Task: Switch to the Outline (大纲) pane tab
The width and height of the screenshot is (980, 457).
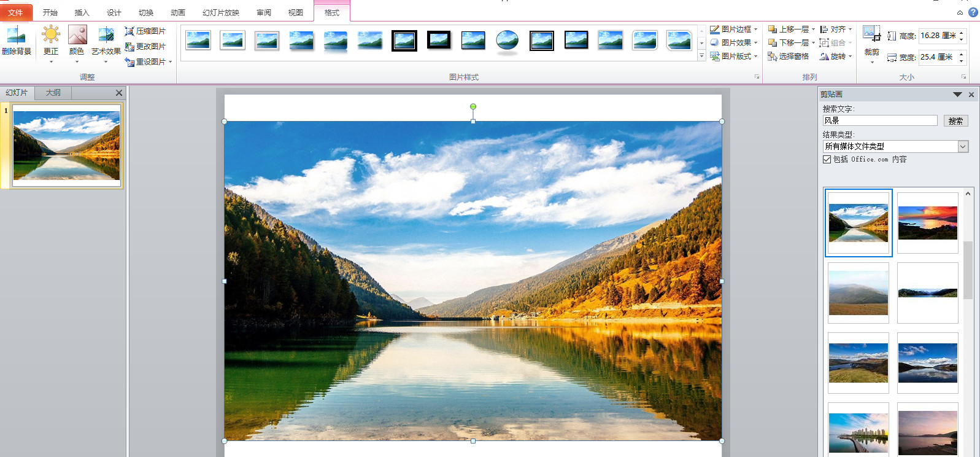Action: coord(53,93)
